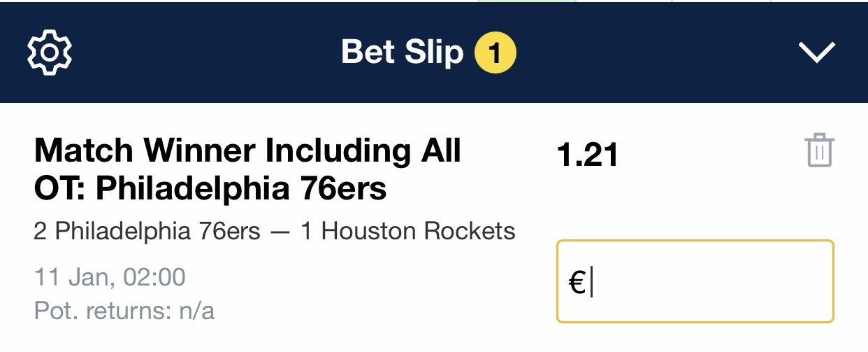This screenshot has width=868, height=352.
Task: Open Match Winner Including All OT selection
Action: [x=247, y=169]
